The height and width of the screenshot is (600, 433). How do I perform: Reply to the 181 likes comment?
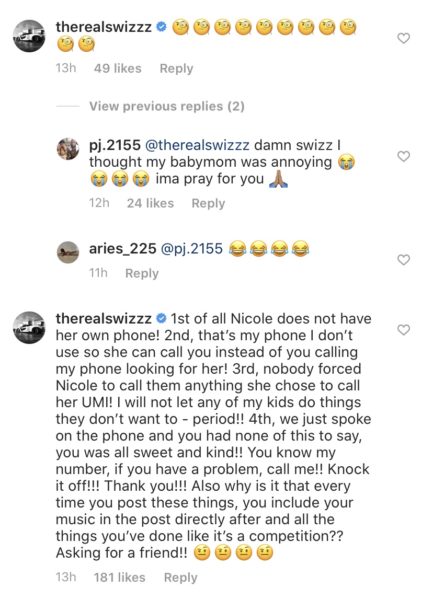point(181,577)
